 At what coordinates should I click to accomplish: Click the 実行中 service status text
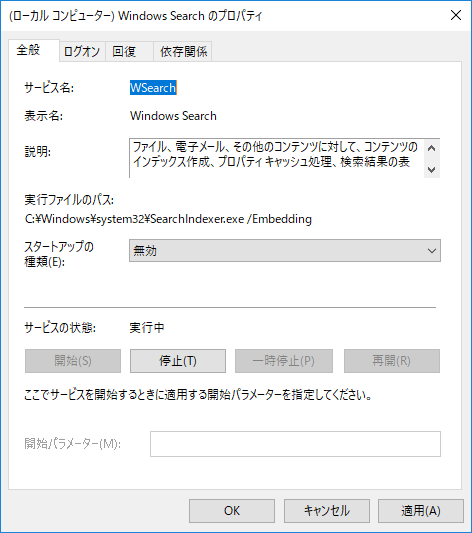point(147,328)
